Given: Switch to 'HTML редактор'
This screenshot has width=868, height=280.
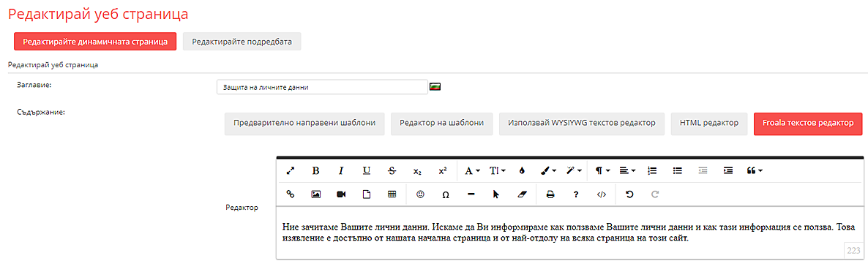Looking at the screenshot, I should pyautogui.click(x=709, y=124).
